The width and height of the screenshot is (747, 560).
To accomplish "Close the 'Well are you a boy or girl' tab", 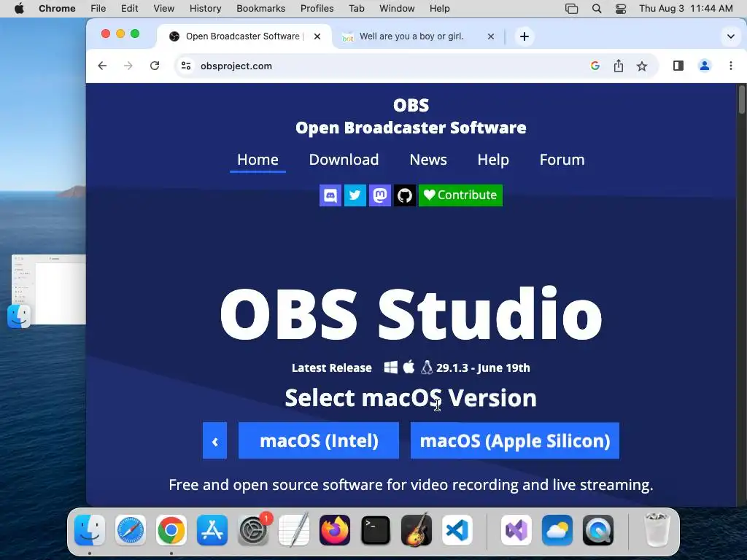I will (x=491, y=36).
